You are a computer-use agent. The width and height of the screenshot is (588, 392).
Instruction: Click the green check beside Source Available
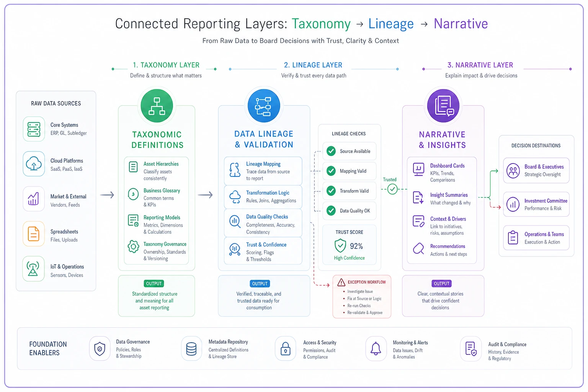331,151
